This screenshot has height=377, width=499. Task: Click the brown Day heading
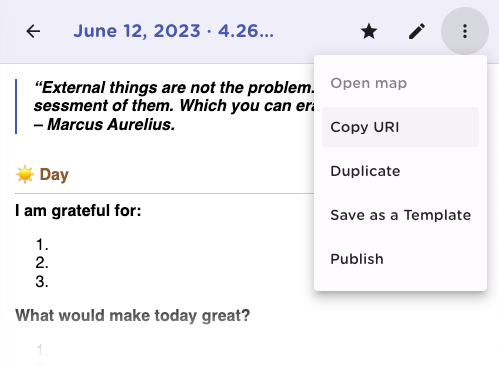54,175
